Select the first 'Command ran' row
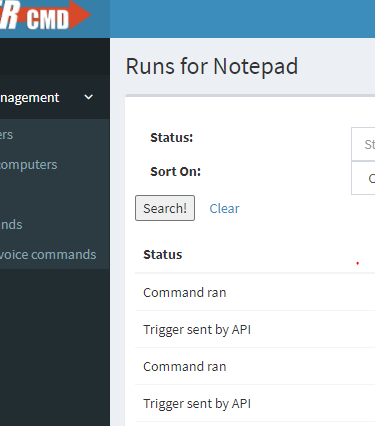The width and height of the screenshot is (375, 426). pos(255,292)
